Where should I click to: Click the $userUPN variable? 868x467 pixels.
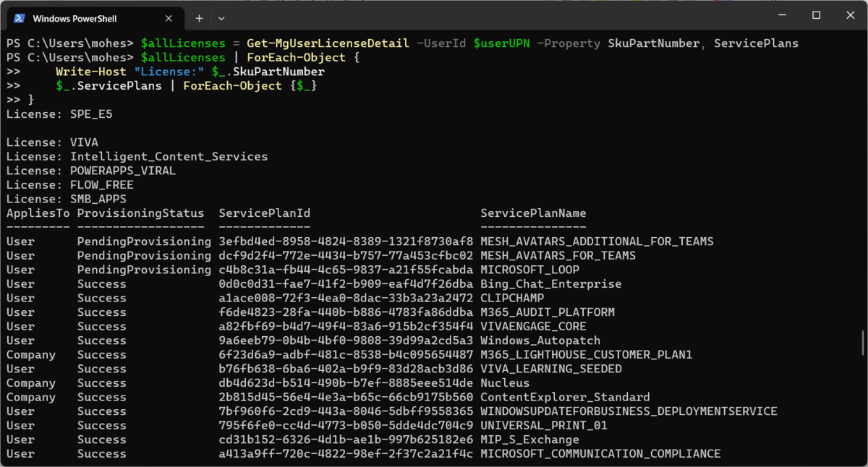point(501,43)
